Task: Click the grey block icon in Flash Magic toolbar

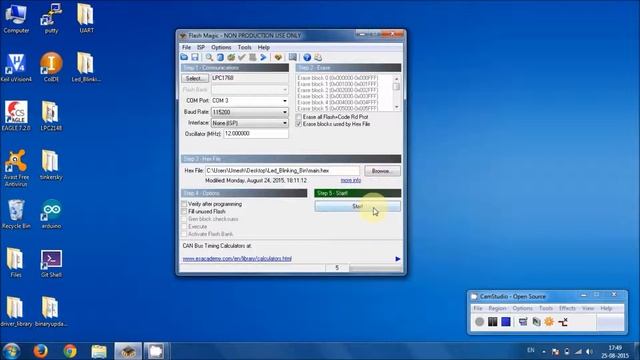Action: [x=253, y=58]
